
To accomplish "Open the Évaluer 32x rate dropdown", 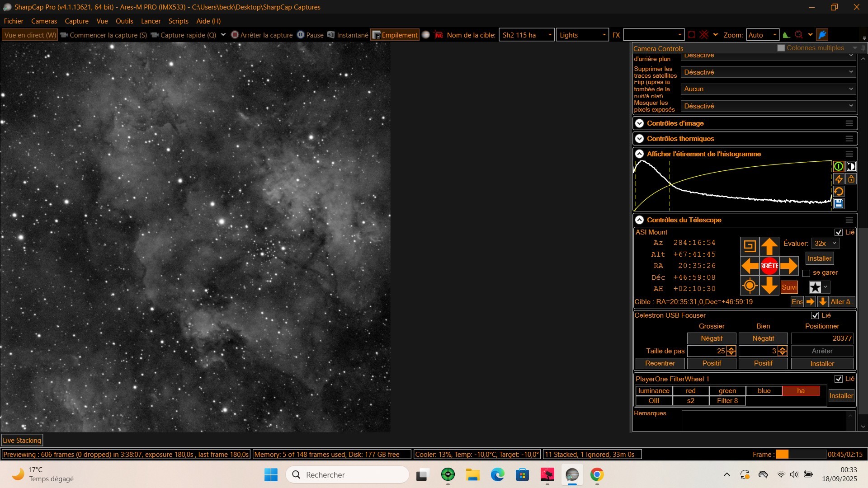I will tap(825, 243).
